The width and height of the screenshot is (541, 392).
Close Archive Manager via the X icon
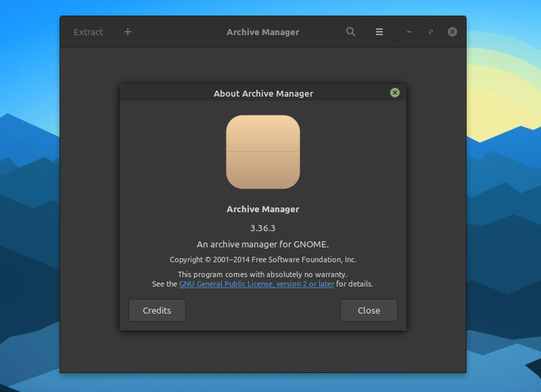[452, 32]
